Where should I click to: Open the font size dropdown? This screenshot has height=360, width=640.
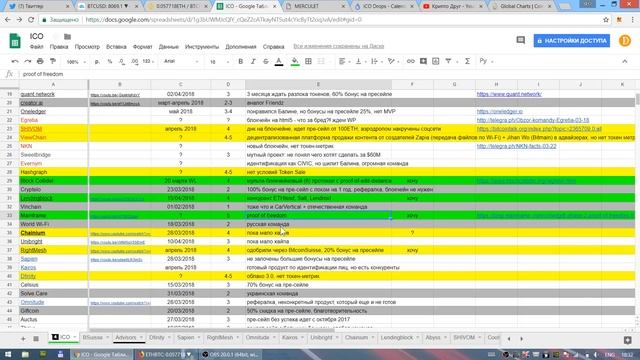click(219, 62)
